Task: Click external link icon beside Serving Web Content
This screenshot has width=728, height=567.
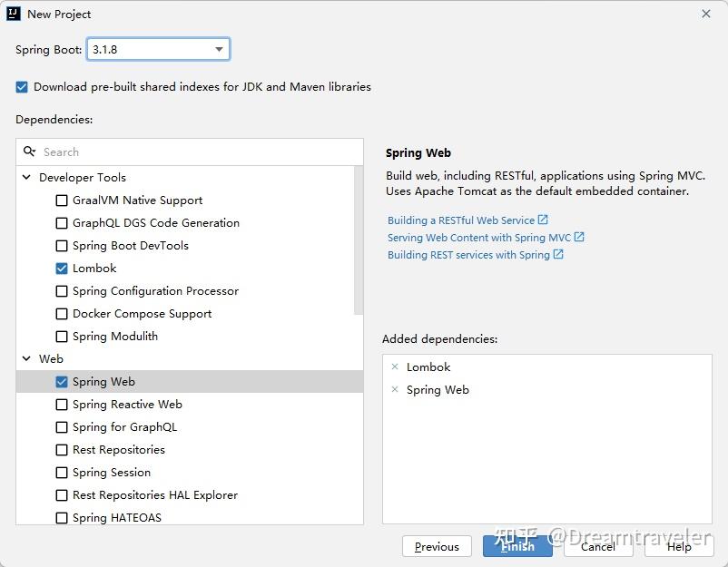Action: (579, 237)
